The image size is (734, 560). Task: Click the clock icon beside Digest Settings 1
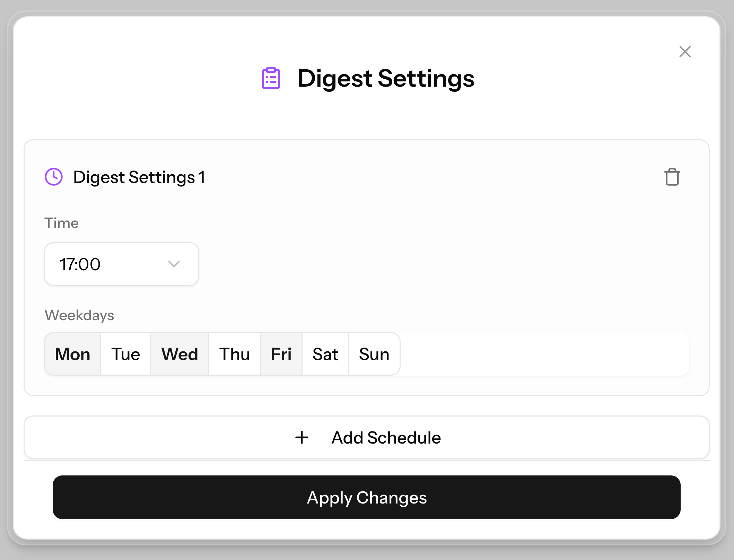(53, 177)
